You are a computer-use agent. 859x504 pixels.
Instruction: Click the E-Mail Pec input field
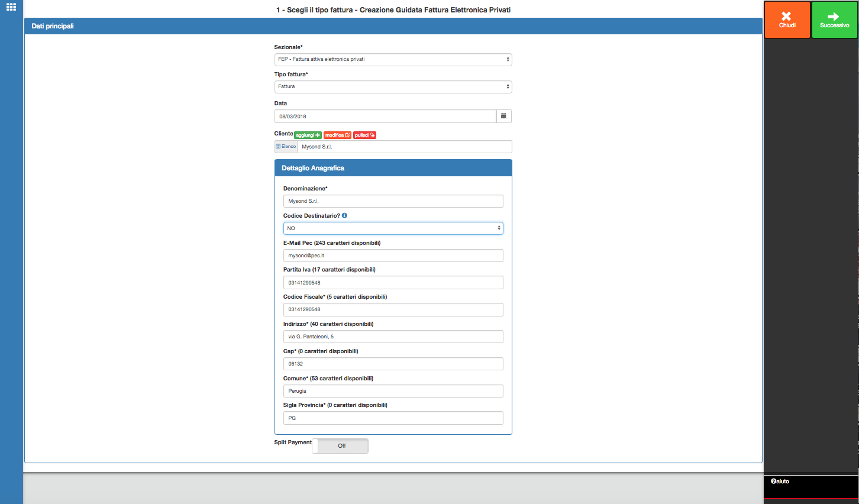click(393, 256)
